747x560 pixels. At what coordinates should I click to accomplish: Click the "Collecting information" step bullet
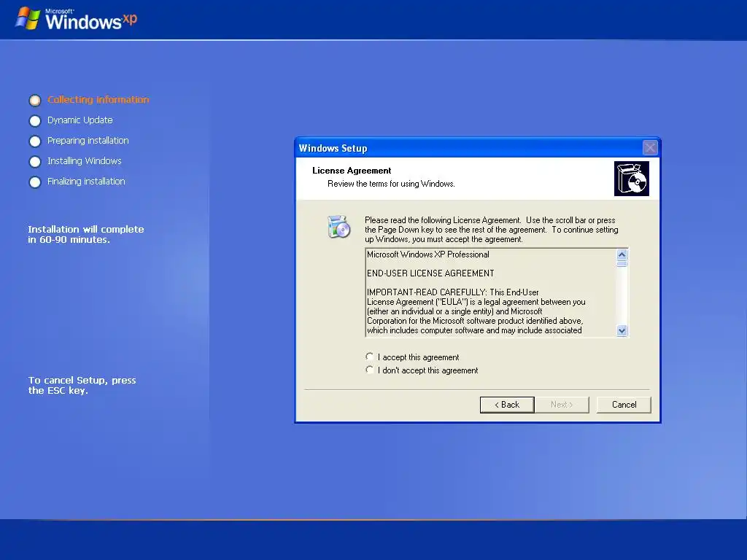(x=35, y=101)
